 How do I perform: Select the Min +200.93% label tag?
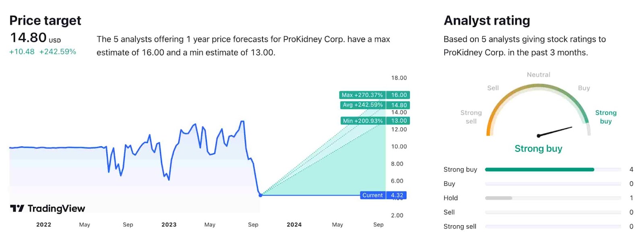(363, 120)
